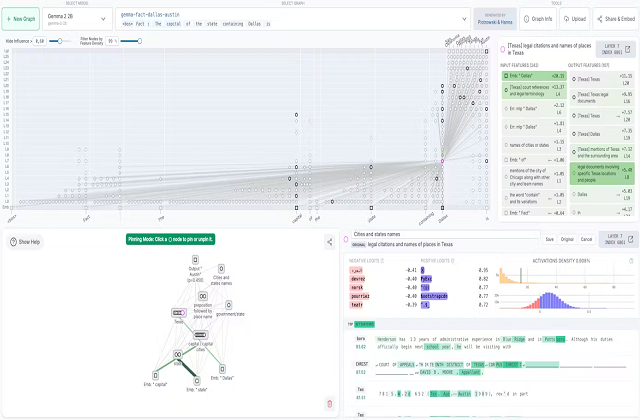Click the New Graph button
The height and width of the screenshot is (420, 640).
21,19
